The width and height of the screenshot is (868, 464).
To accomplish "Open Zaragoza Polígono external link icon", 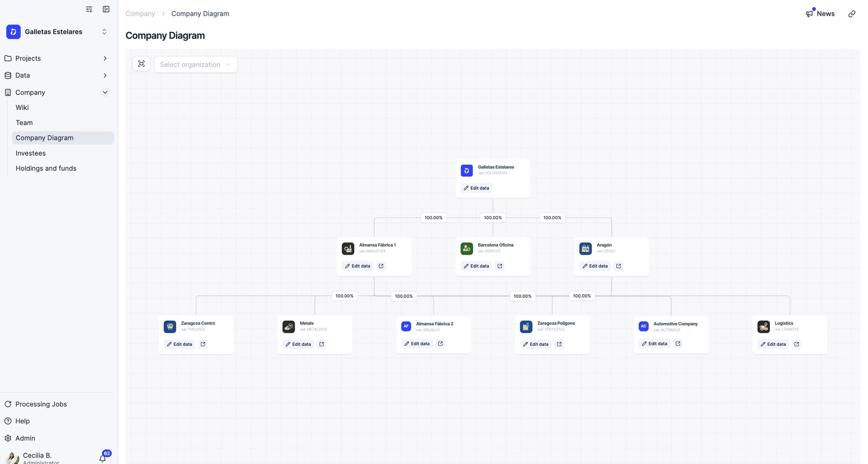I will coord(559,344).
